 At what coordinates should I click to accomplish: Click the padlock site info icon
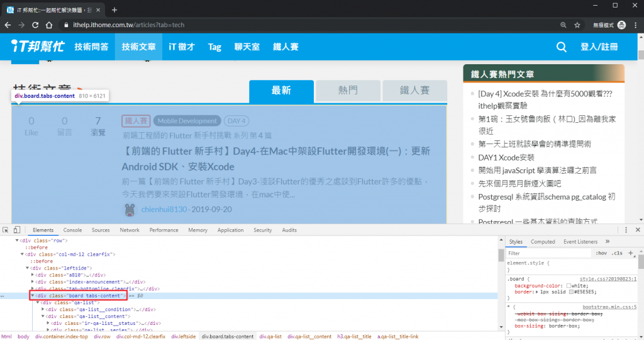(65, 25)
